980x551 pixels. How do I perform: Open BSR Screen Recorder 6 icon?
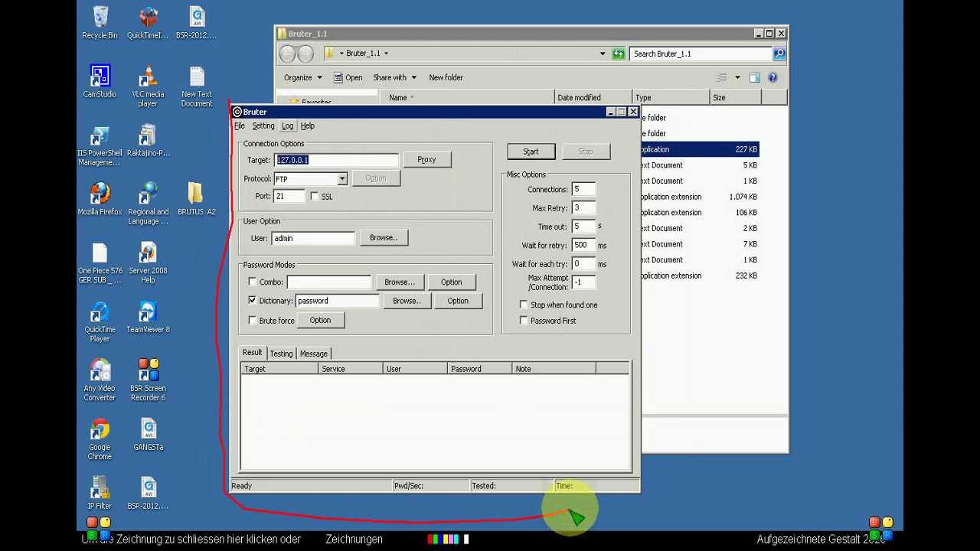pos(148,380)
